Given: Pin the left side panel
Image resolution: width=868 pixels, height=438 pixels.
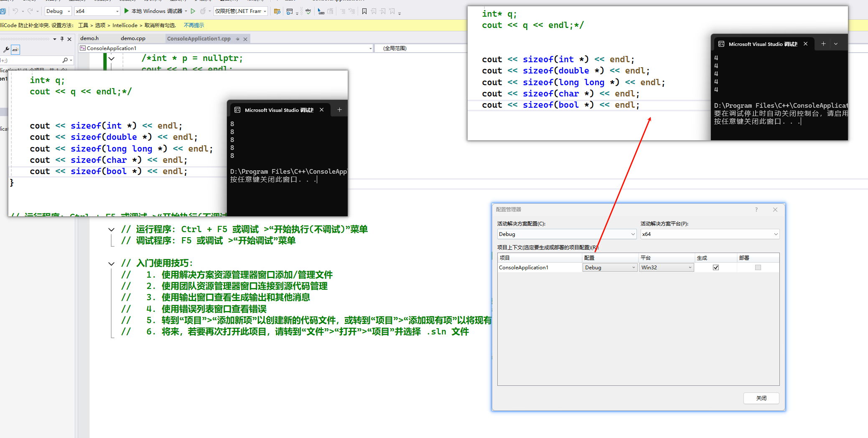Looking at the screenshot, I should pyautogui.click(x=62, y=39).
